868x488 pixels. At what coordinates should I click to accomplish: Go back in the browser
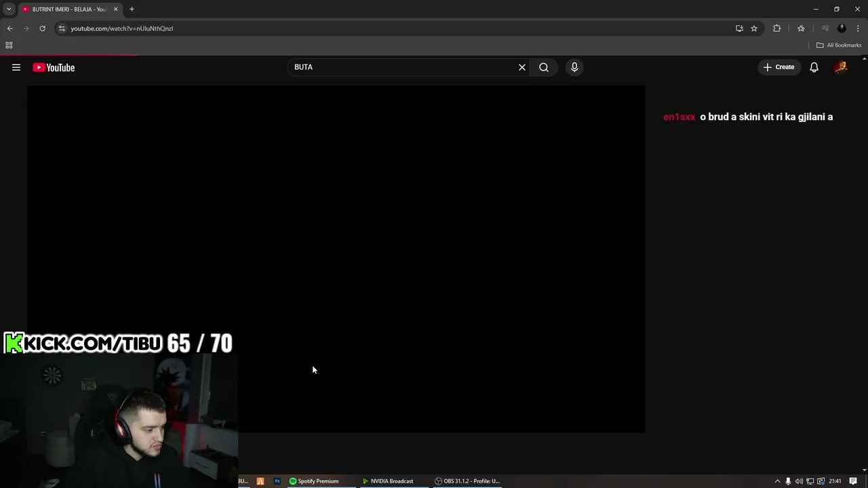point(9,28)
